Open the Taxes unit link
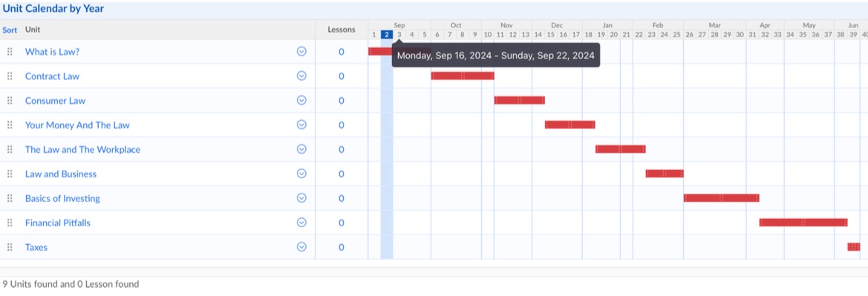Screen dimensions: 868x296 (x=36, y=247)
